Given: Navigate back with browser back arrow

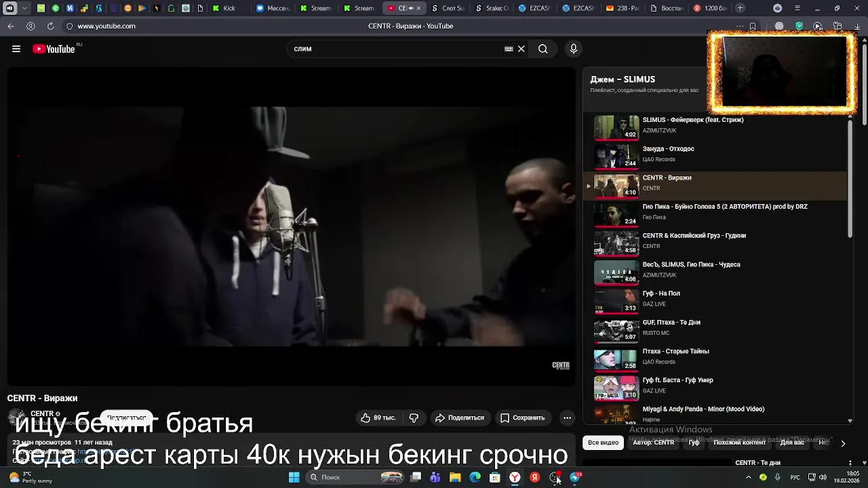Looking at the screenshot, I should point(11,26).
